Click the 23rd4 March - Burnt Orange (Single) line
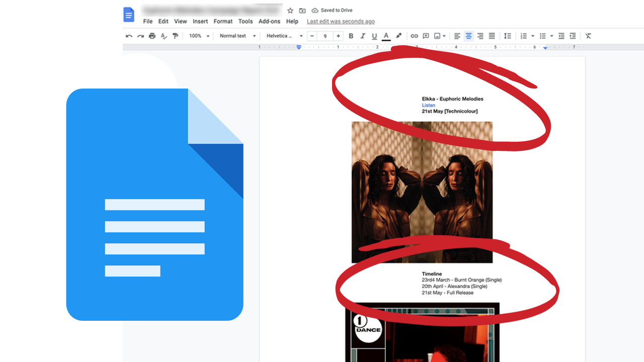This screenshot has height=362, width=644. point(462,280)
